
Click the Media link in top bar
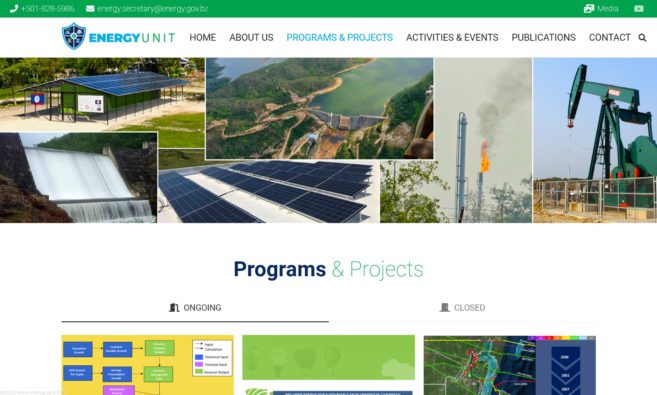click(608, 8)
